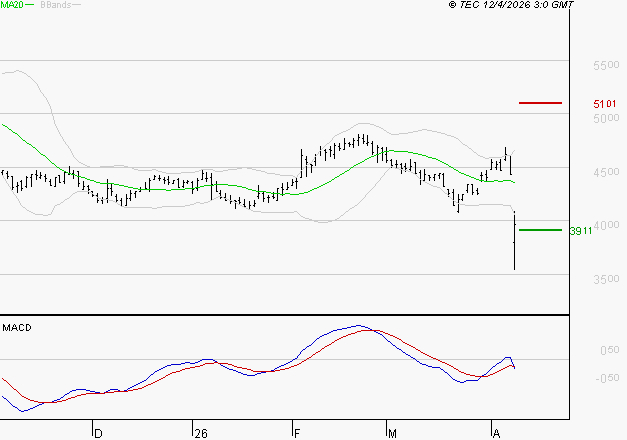The height and width of the screenshot is (440, 627).
Task: Click the green 3911 support value
Action: click(x=581, y=231)
